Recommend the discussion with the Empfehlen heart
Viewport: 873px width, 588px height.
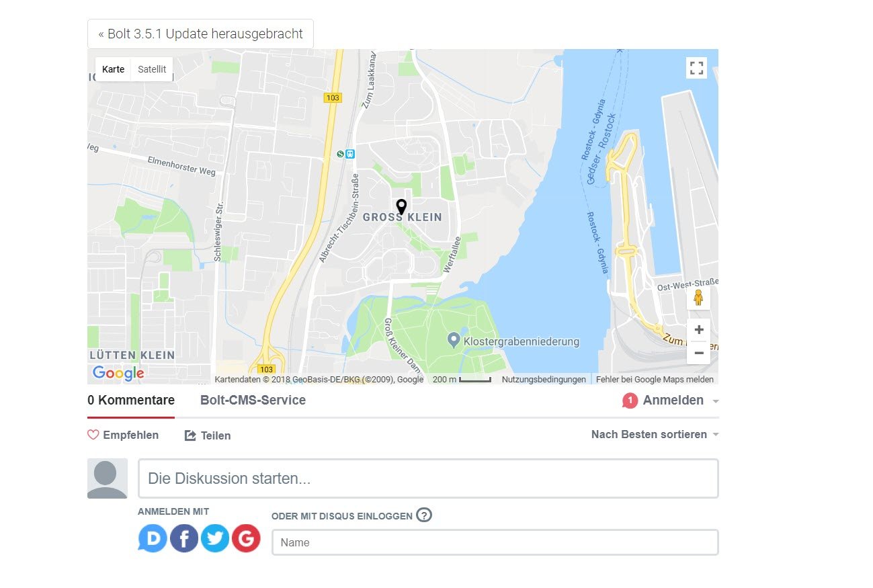pyautogui.click(x=124, y=435)
